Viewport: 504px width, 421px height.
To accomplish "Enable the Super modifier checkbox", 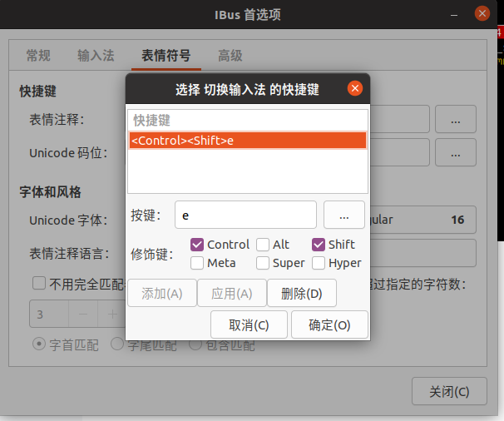I will click(x=263, y=263).
